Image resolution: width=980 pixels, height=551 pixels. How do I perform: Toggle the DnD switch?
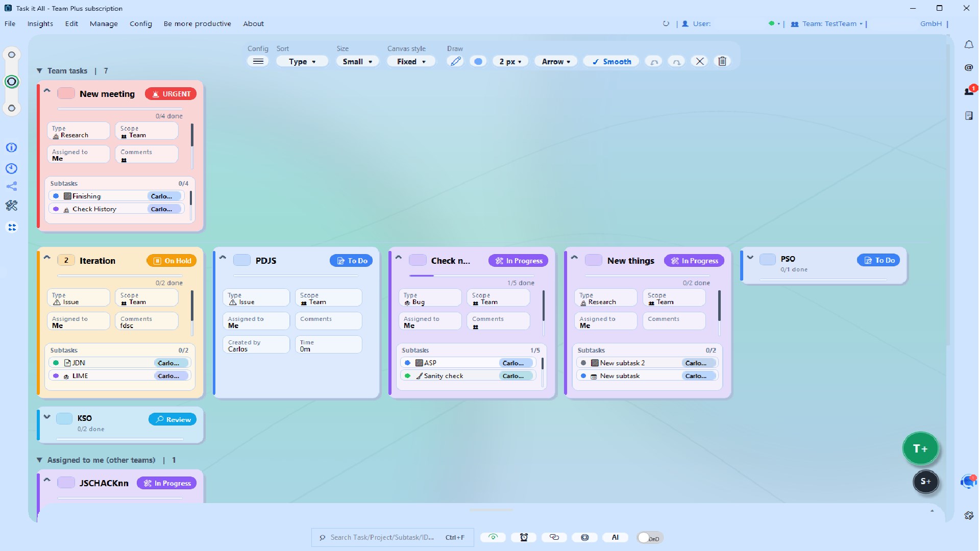click(650, 538)
